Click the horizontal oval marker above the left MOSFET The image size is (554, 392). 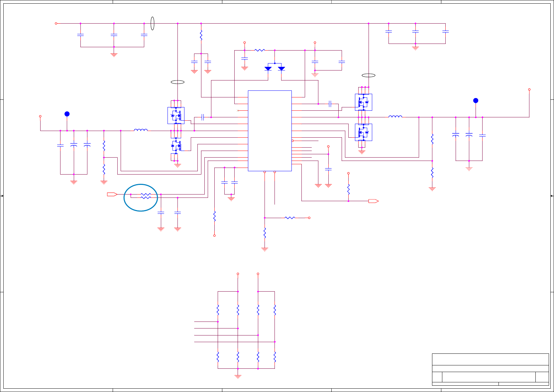tap(177, 82)
